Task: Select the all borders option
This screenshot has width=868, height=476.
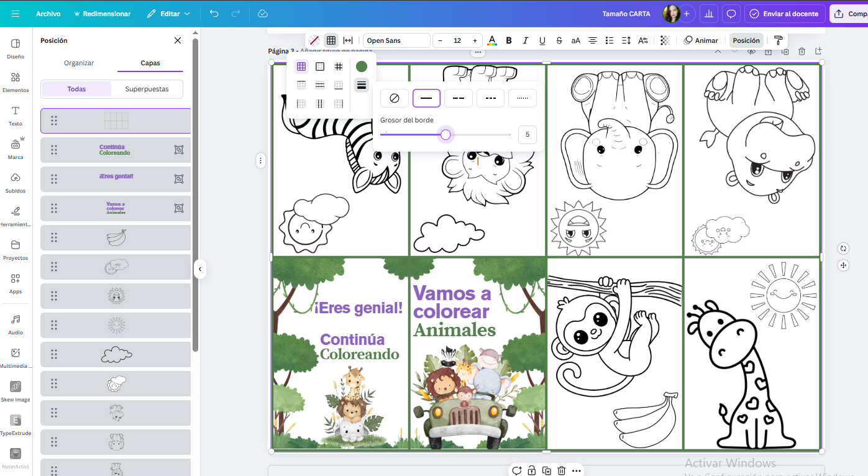Action: (301, 66)
